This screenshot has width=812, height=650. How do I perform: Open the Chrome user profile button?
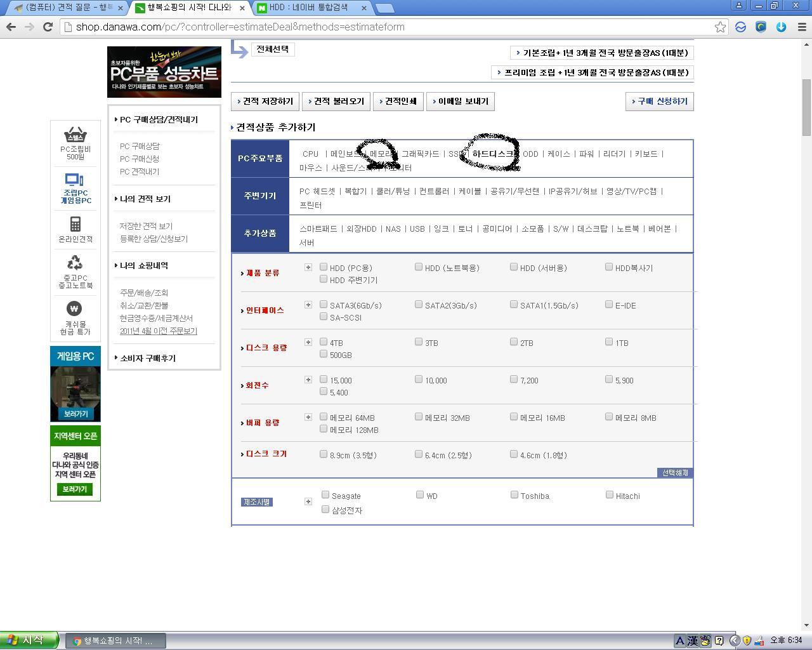(x=739, y=5)
